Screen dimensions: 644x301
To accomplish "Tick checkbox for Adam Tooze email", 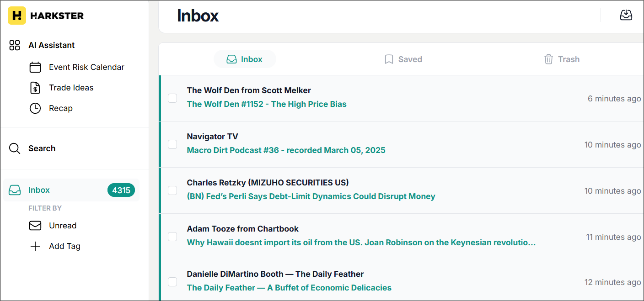I will tap(172, 237).
